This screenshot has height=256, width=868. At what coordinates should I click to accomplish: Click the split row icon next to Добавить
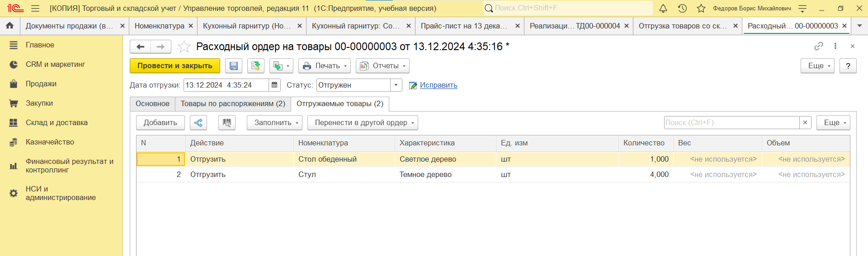point(198,123)
